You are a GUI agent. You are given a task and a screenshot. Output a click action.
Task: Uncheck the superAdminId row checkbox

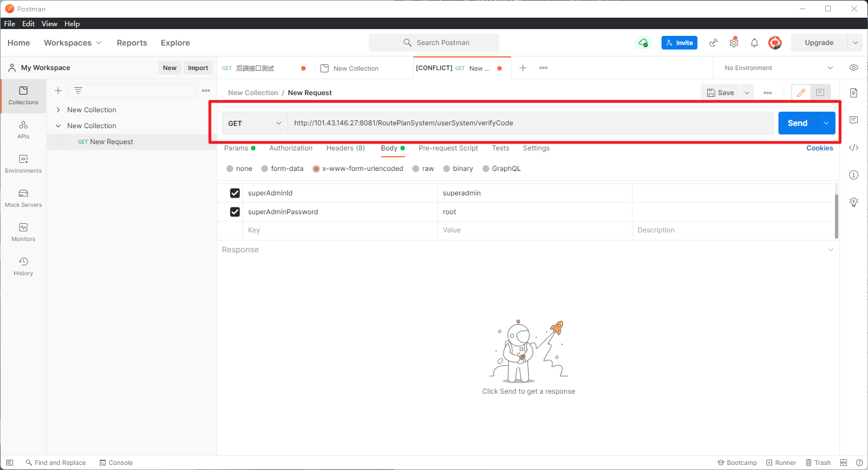(235, 193)
